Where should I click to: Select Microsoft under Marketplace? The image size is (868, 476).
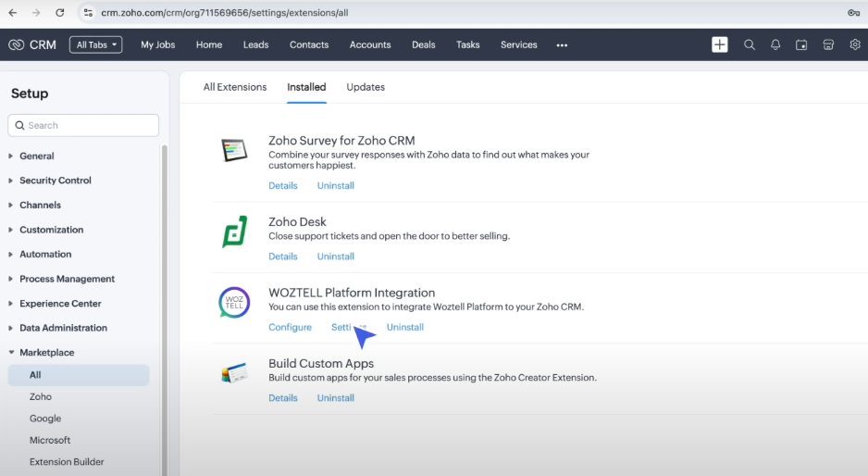coord(50,440)
